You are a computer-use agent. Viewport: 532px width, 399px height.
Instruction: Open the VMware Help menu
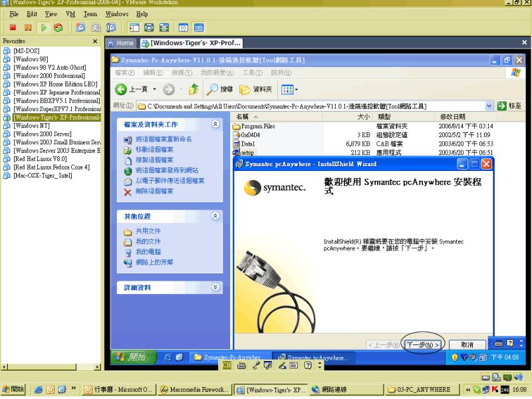[142, 14]
